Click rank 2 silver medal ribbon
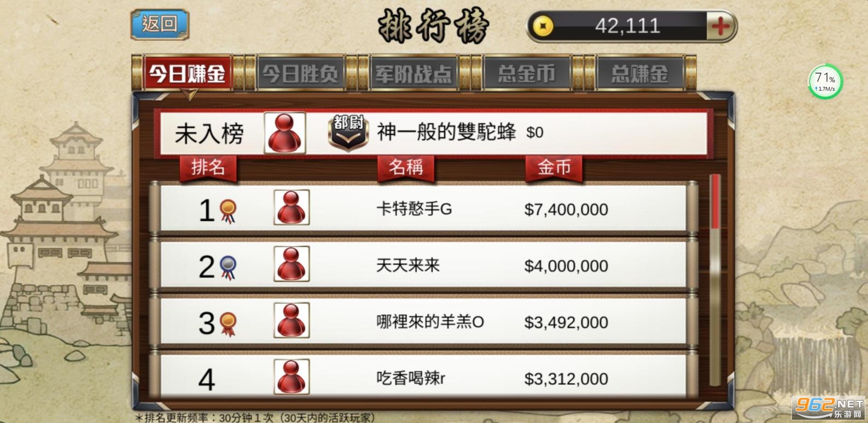 tap(228, 267)
